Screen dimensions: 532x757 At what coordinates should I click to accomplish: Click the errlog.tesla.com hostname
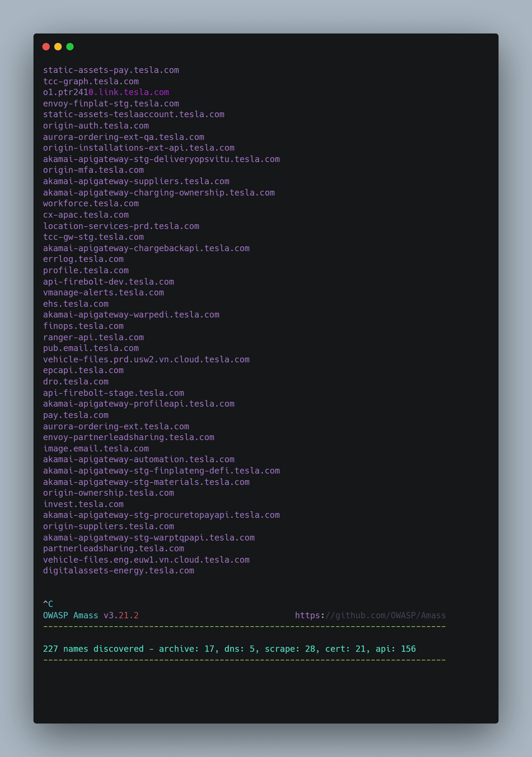click(83, 260)
